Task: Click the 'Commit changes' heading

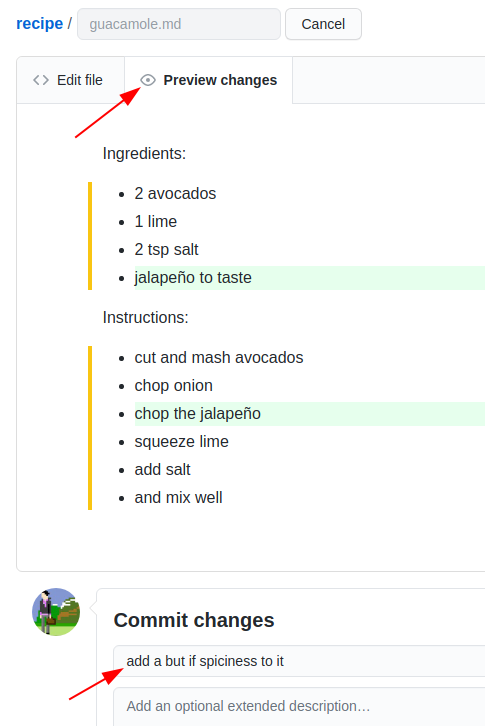Action: pos(194,620)
